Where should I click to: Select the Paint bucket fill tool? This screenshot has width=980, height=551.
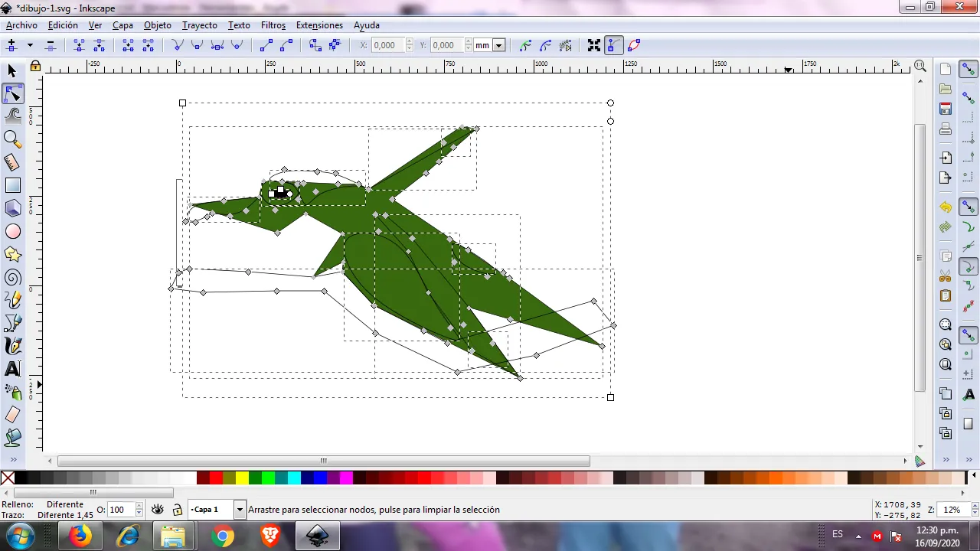coord(12,438)
